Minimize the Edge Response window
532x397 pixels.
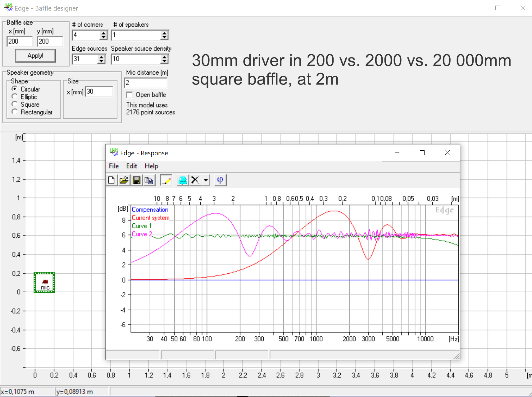(x=397, y=153)
